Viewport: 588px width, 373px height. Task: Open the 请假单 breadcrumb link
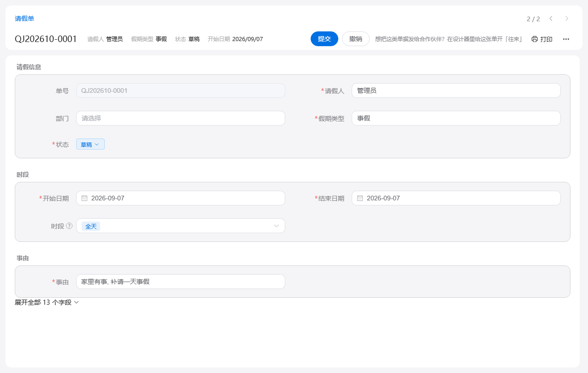point(24,18)
